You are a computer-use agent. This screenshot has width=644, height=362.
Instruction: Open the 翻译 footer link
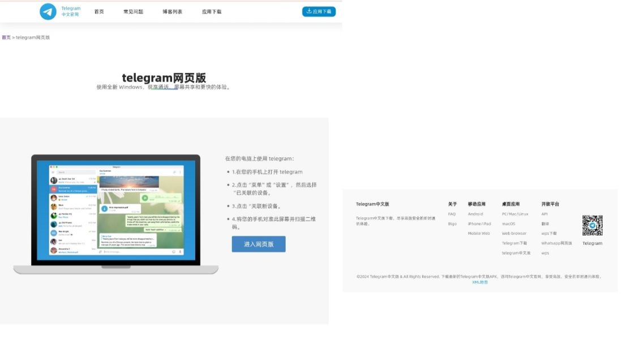pos(545,223)
